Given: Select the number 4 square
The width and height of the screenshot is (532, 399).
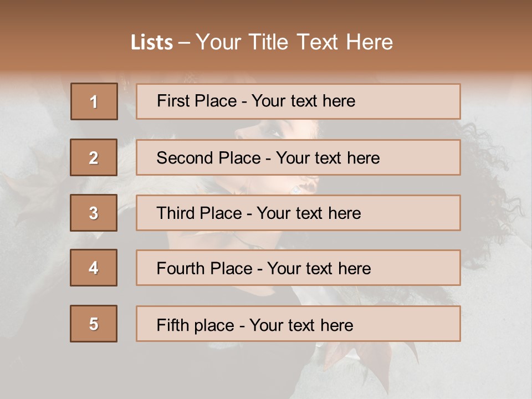Looking at the screenshot, I should point(94,268).
